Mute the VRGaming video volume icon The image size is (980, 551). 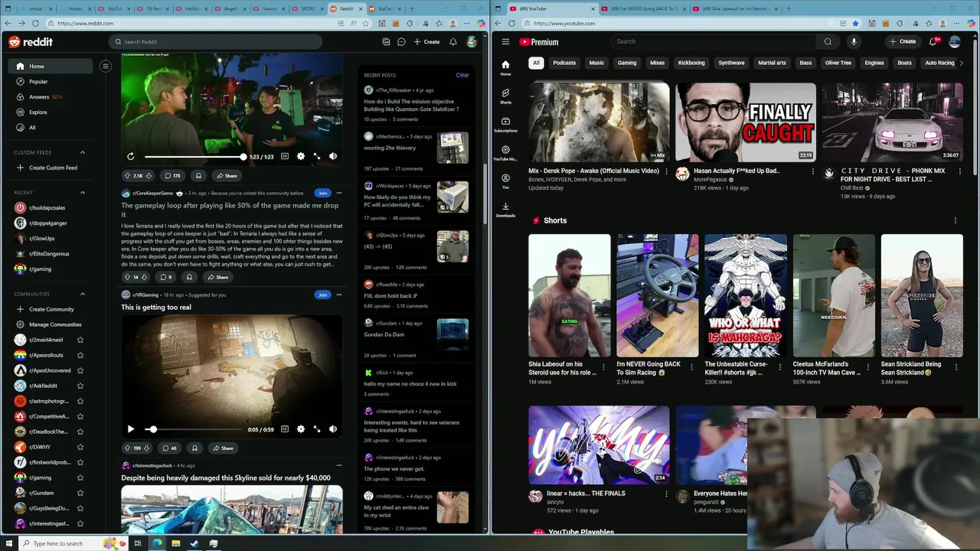(x=333, y=429)
